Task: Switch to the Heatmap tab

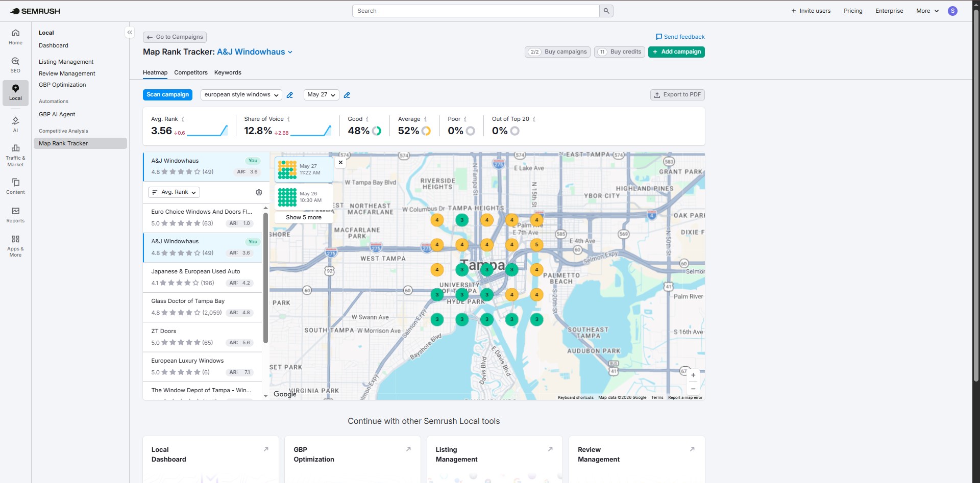Action: 155,72
